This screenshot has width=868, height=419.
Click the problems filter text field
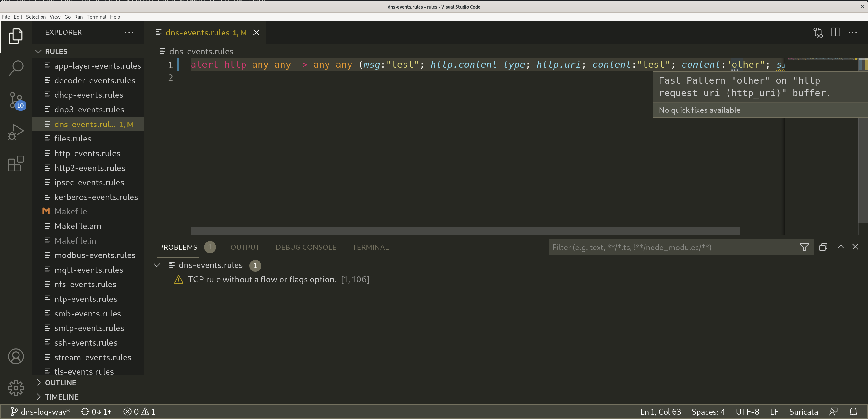(672, 247)
